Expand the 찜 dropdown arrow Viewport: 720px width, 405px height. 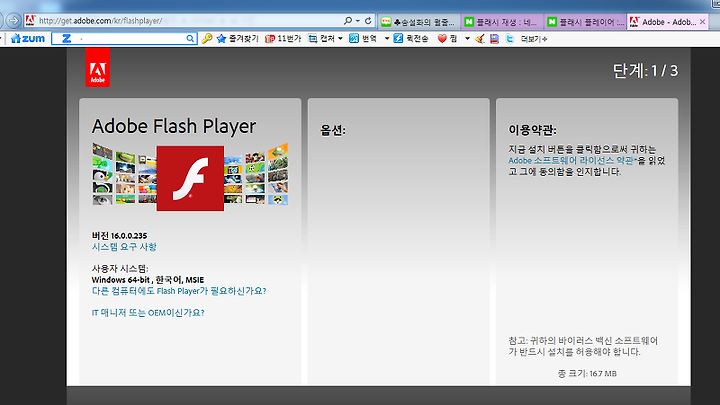pos(467,39)
